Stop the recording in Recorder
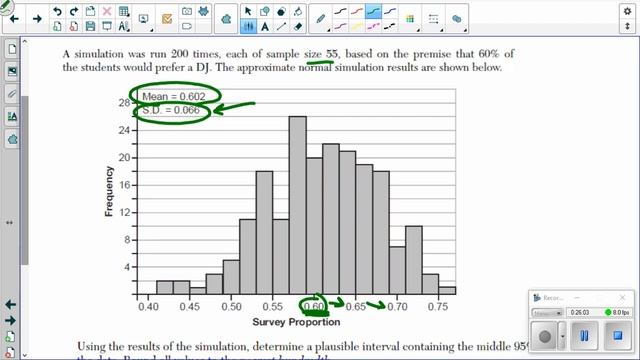 click(x=618, y=336)
